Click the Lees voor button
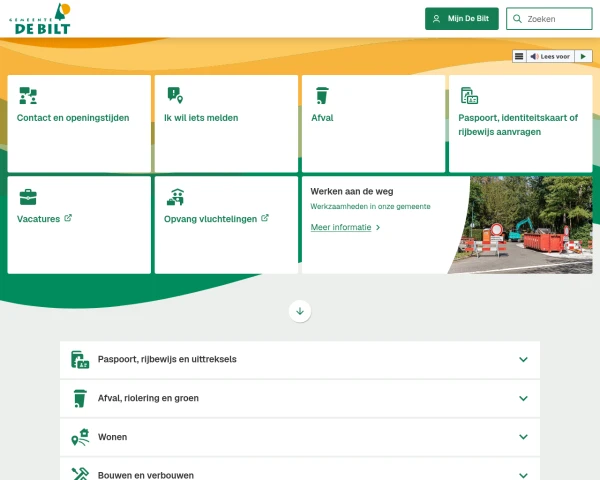The width and height of the screenshot is (600, 480). 550,56
